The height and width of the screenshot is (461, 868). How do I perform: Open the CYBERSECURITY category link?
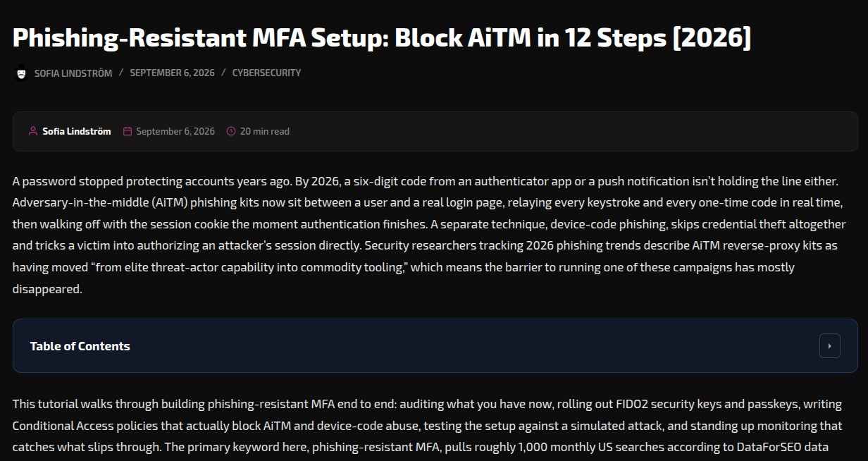coord(266,73)
